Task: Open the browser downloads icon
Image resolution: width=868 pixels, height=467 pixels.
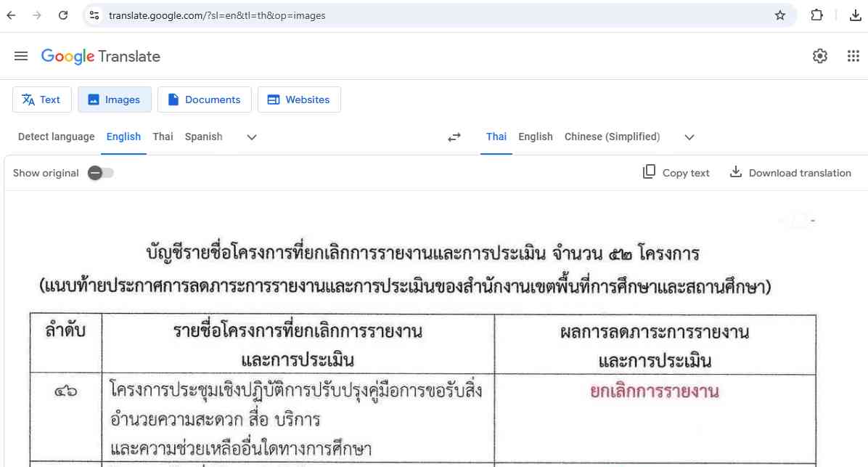Action: pos(855,15)
